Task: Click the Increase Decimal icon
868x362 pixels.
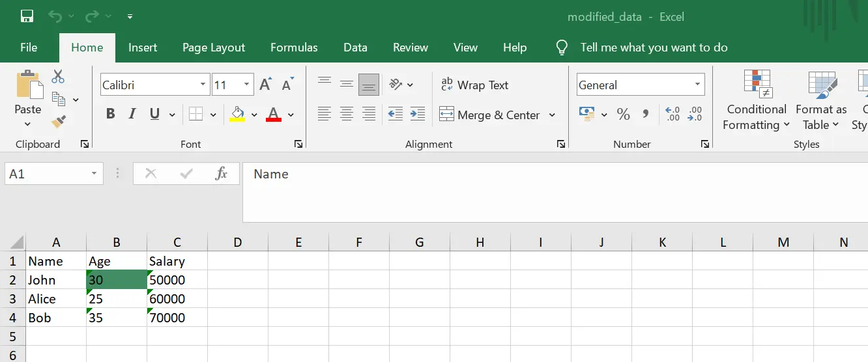Action: click(673, 115)
